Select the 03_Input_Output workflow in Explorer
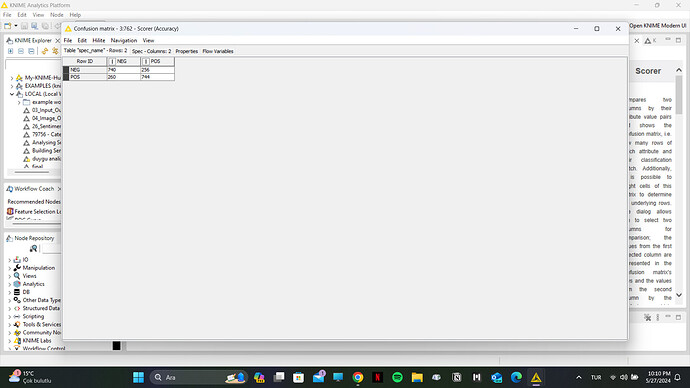The image size is (690, 388). coord(43,110)
